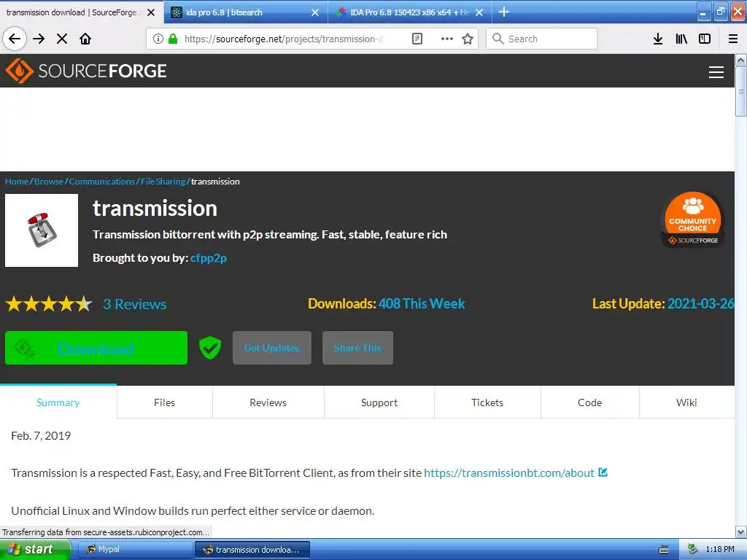Click the transmission project icon thumbnail
The height and width of the screenshot is (560, 747).
42,230
